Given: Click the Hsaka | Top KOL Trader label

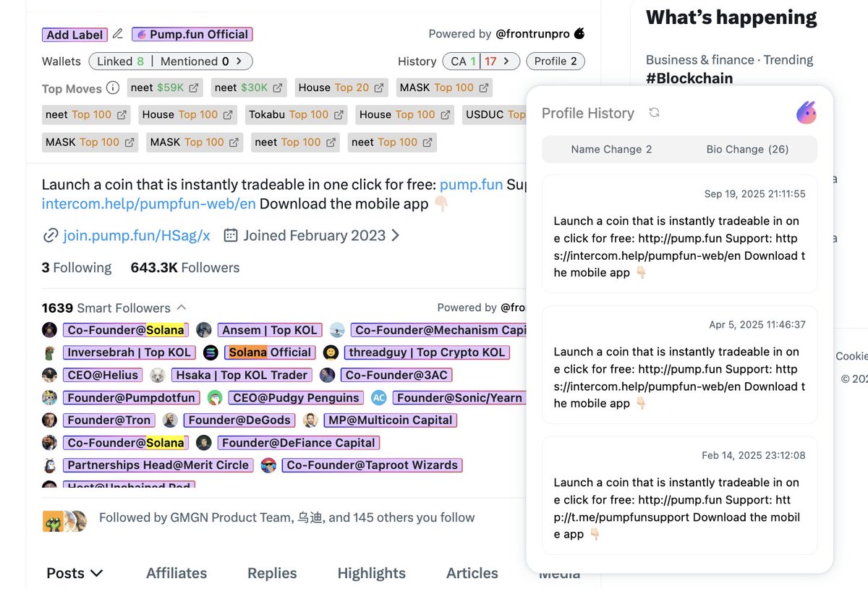Looking at the screenshot, I should (x=242, y=375).
